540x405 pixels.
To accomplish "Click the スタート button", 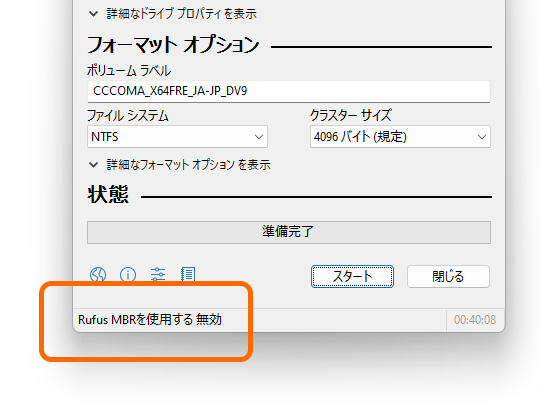I will pyautogui.click(x=352, y=277).
